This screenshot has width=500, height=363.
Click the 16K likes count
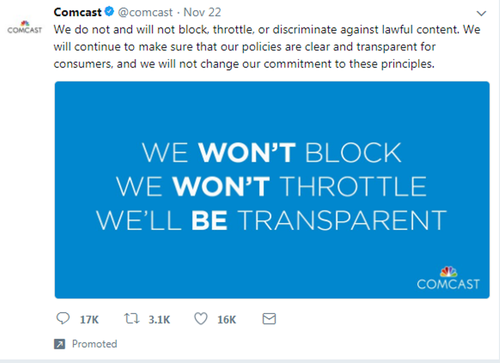[227, 320]
